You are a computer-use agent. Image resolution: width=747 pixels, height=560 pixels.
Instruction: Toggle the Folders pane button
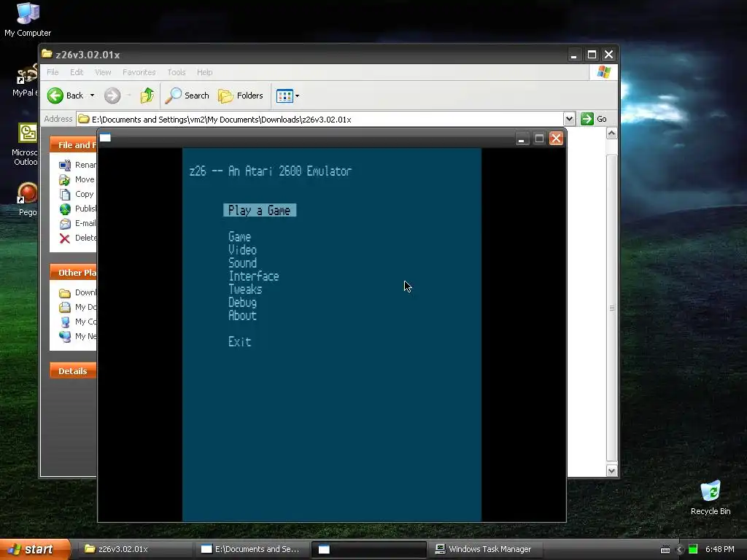coord(241,96)
